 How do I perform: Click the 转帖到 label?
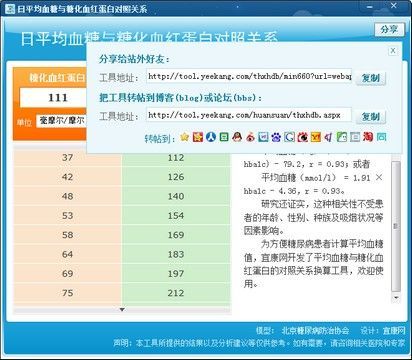click(159, 138)
